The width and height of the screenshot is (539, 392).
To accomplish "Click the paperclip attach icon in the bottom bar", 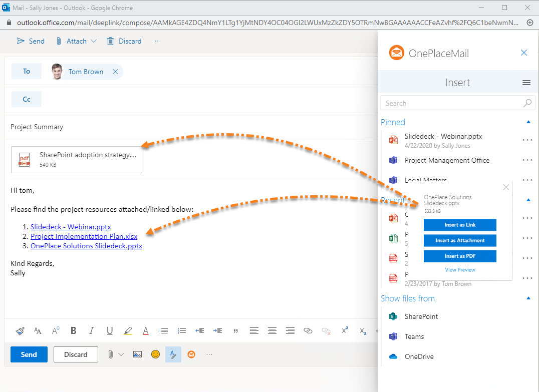I will pyautogui.click(x=110, y=354).
